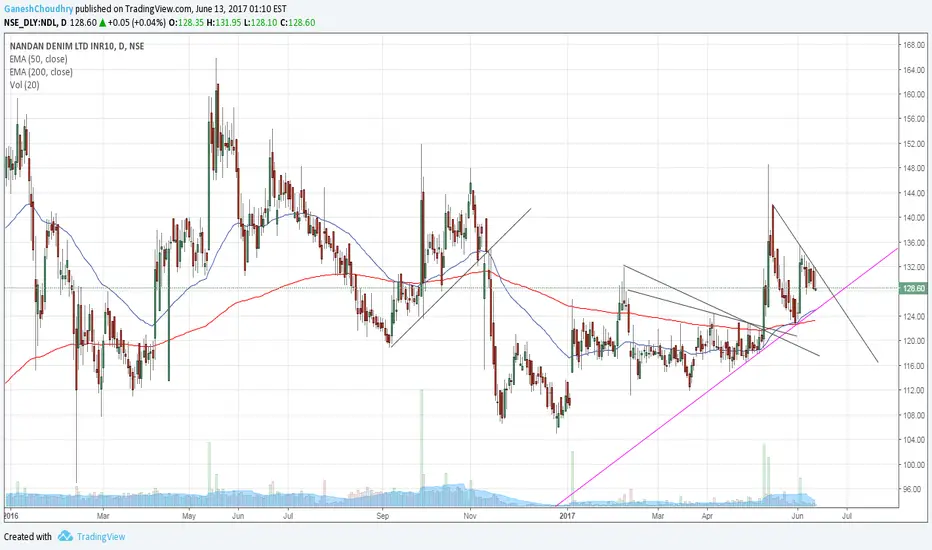Select the EMA (200, close) indicator label
The width and height of the screenshot is (932, 550).
click(x=41, y=72)
